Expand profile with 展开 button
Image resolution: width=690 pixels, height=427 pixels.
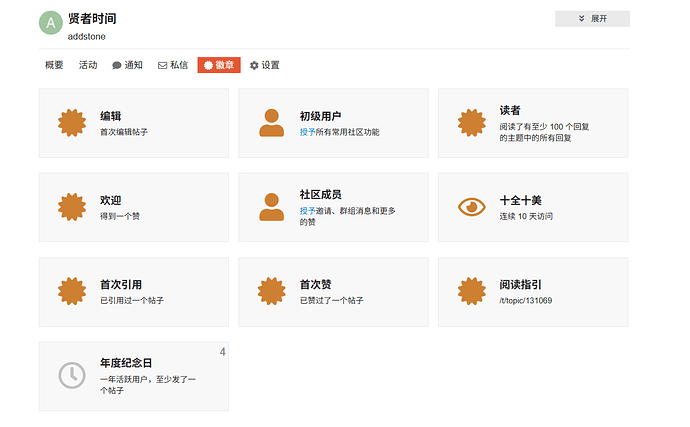(592, 18)
